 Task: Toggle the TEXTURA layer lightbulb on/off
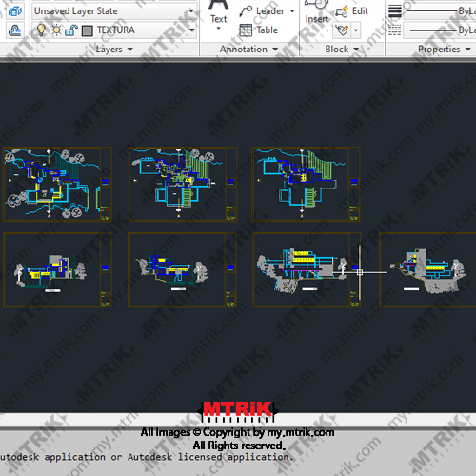click(x=41, y=30)
